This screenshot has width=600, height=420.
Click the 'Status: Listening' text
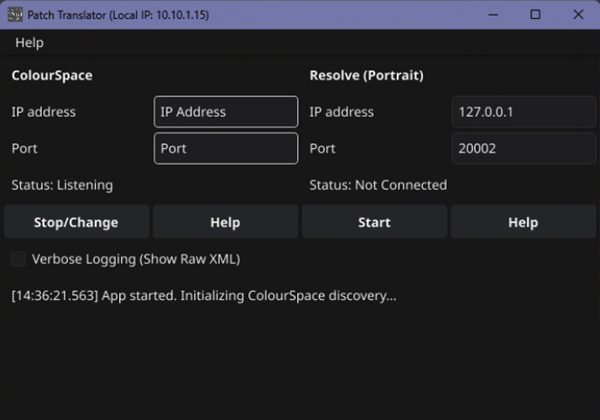click(62, 185)
